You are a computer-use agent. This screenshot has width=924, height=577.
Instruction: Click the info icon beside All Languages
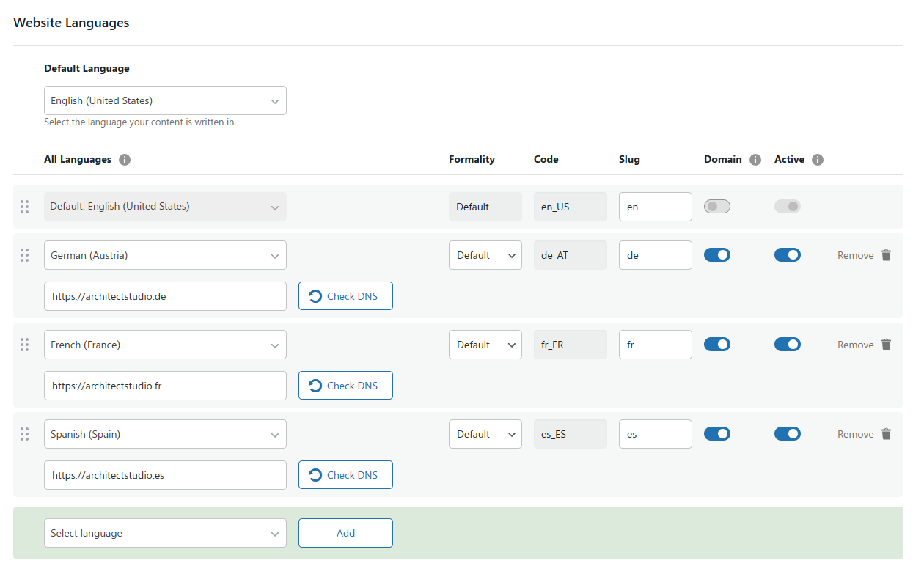125,160
